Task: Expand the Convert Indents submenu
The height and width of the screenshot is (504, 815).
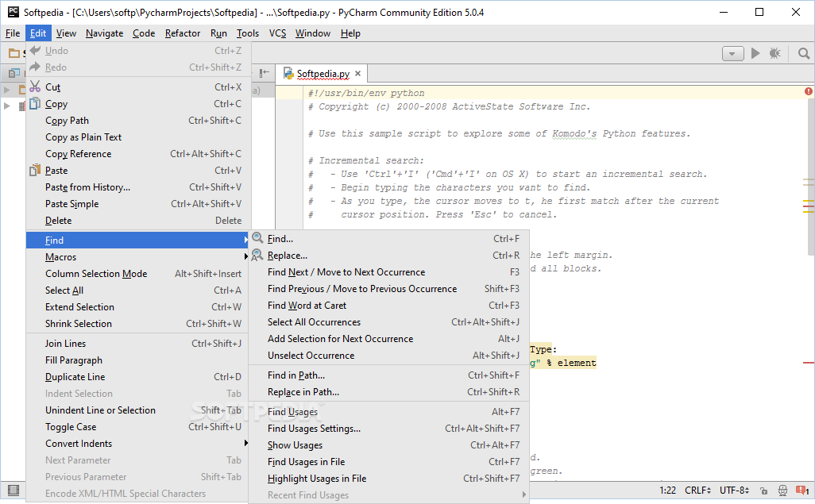Action: [x=138, y=443]
